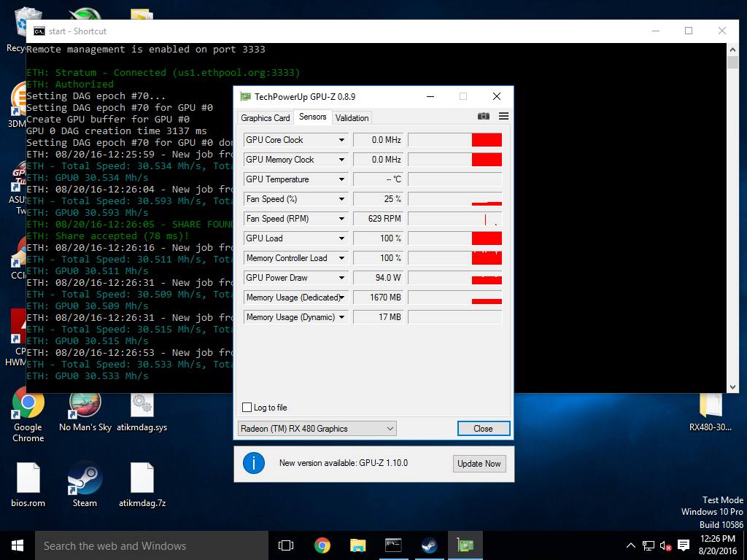Expand the GPU Temperature sensor dropdown
This screenshot has height=560, width=747.
tap(341, 179)
